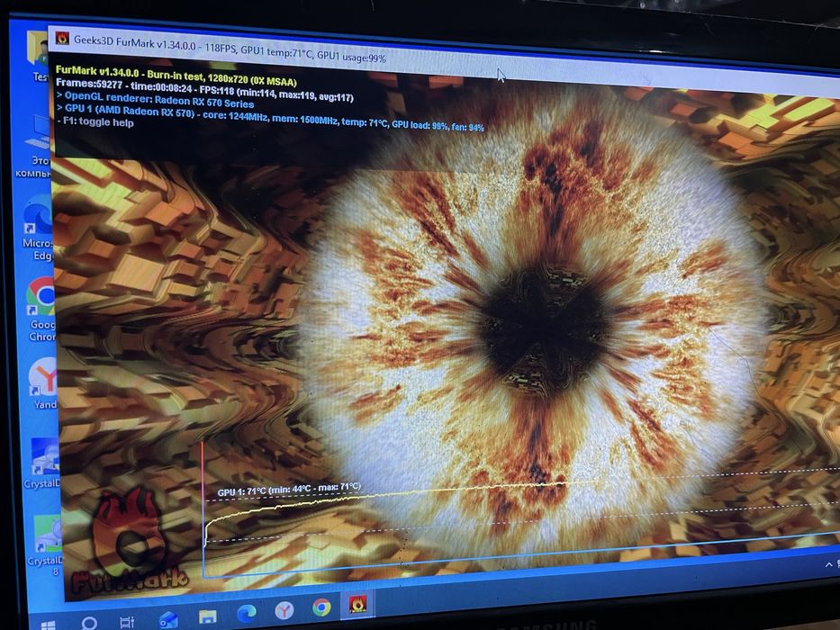
Task: Click the 'F1: toggle help' hint
Action: coord(95,121)
